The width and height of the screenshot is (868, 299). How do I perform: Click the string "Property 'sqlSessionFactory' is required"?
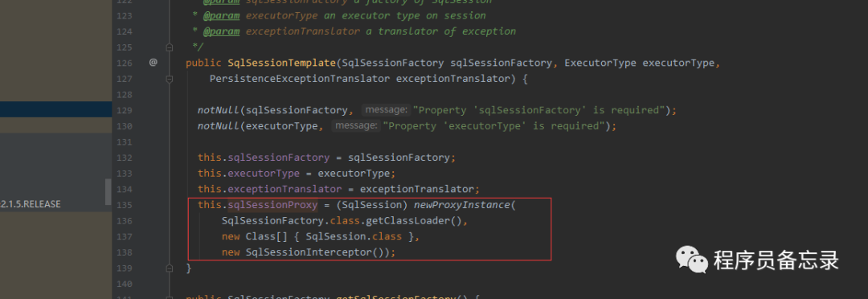click(x=538, y=110)
